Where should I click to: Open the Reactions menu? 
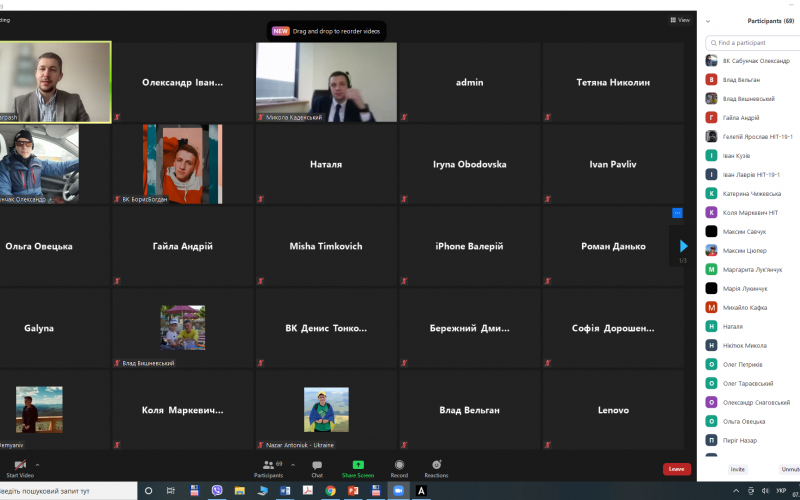point(436,468)
